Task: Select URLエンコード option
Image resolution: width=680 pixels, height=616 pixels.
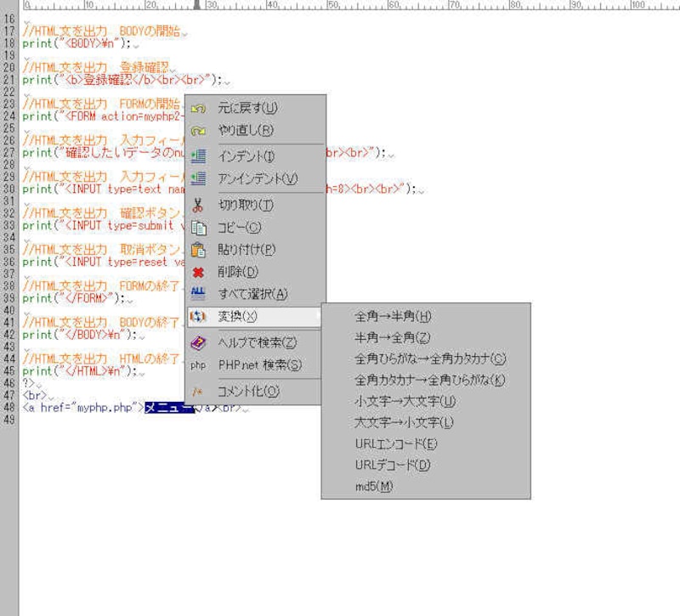Action: point(396,444)
